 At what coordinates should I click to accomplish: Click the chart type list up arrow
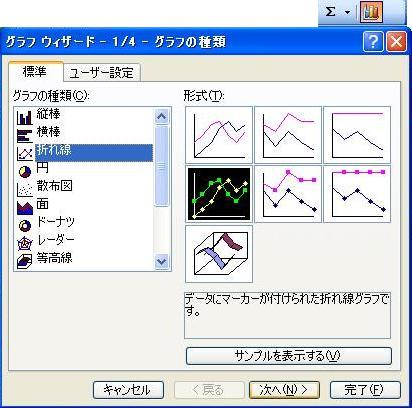pos(162,116)
